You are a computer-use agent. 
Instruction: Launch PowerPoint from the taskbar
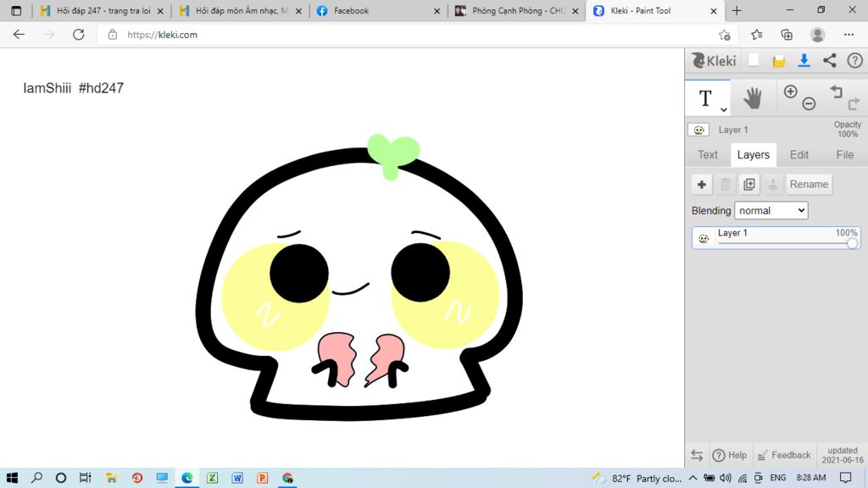pos(263,478)
